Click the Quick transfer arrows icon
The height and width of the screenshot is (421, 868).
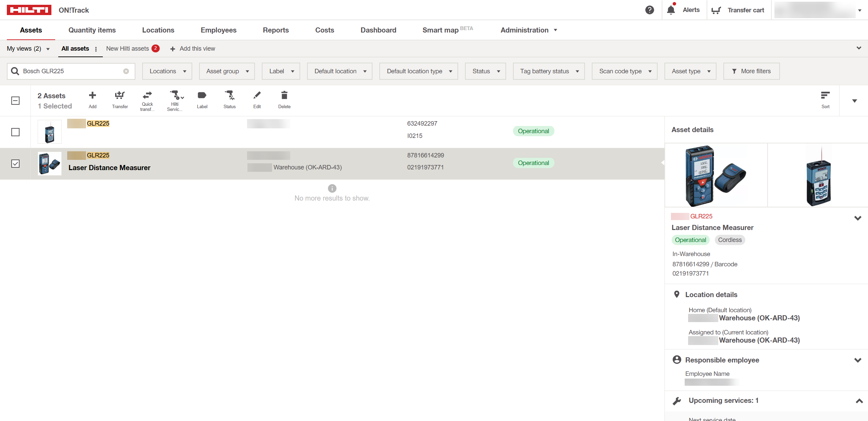coord(147,95)
